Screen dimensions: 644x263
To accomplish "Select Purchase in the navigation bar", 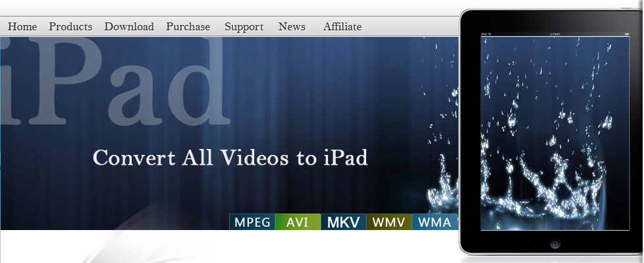I will [x=188, y=27].
